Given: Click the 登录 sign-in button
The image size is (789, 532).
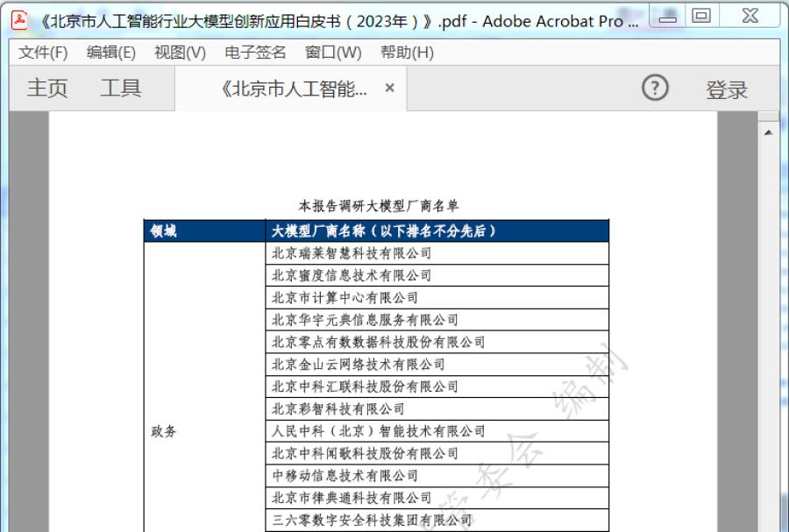Looking at the screenshot, I should click(727, 89).
